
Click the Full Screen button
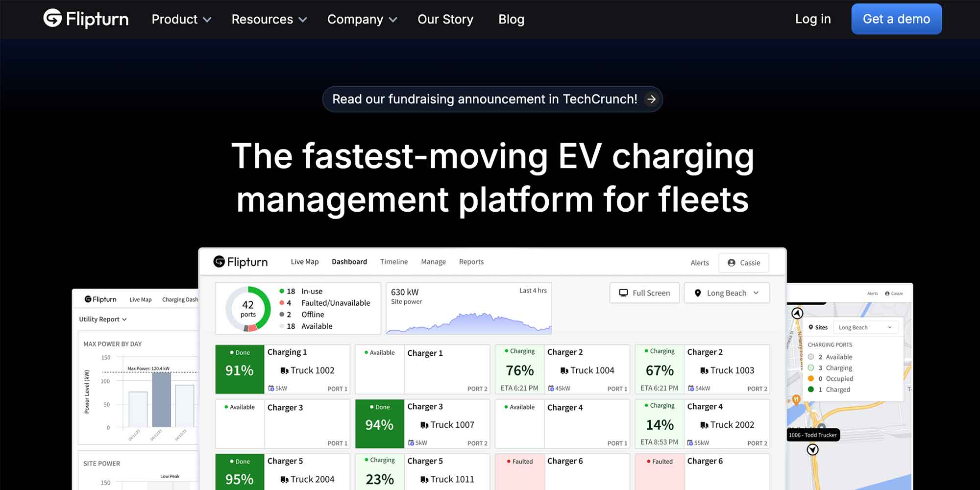pyautogui.click(x=645, y=293)
